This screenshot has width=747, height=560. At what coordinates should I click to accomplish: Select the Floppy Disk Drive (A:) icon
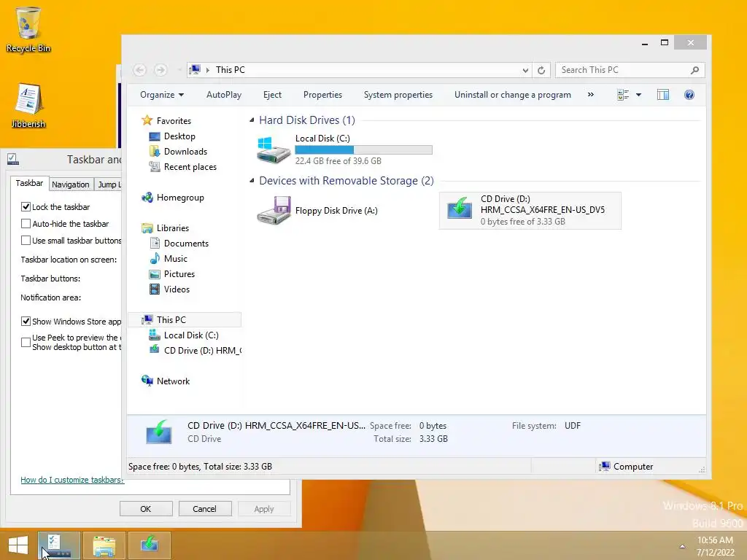[274, 210]
